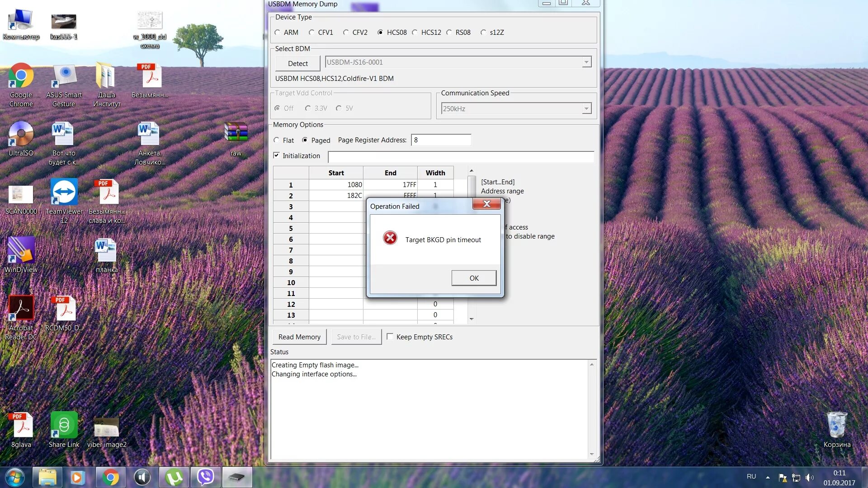Expand Communication Speed 250kHz dropdown
Screen dimensions: 868x488
[586, 109]
